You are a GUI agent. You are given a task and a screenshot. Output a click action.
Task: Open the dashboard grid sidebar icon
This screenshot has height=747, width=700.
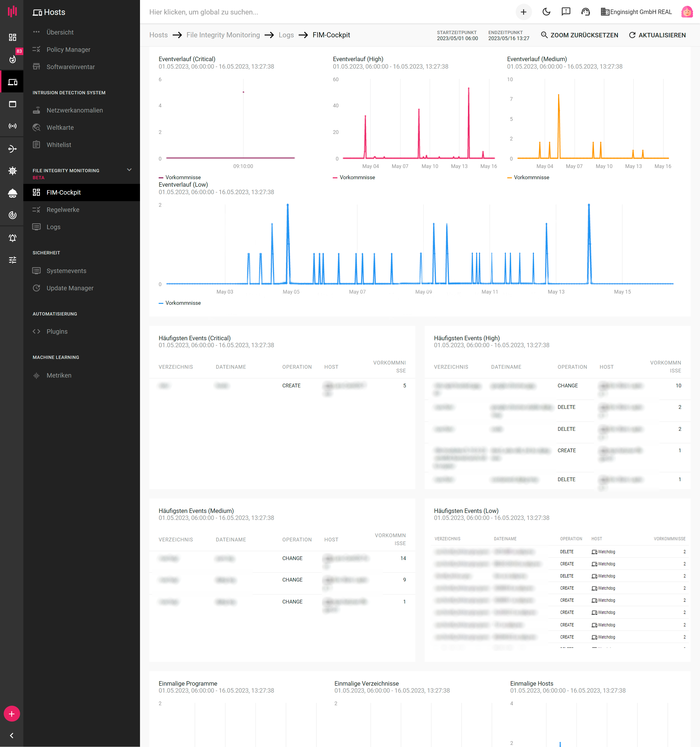pyautogui.click(x=13, y=37)
